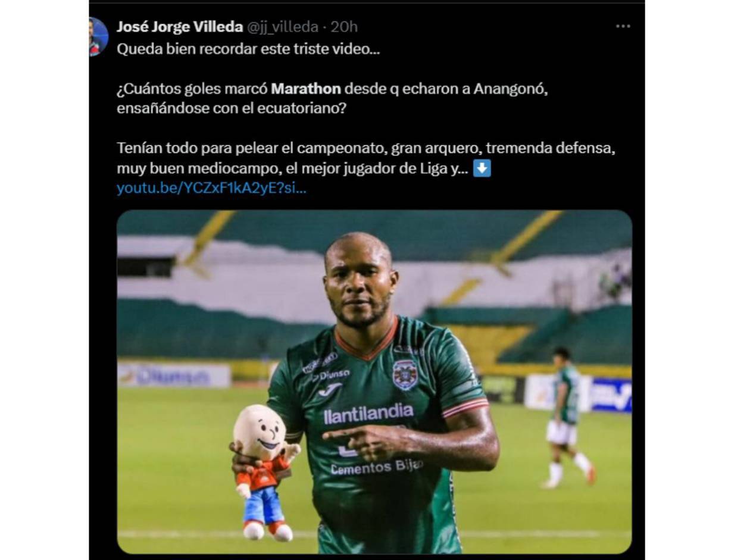
Task: Click the Cementos Bijao jersey logo
Action: (x=376, y=467)
